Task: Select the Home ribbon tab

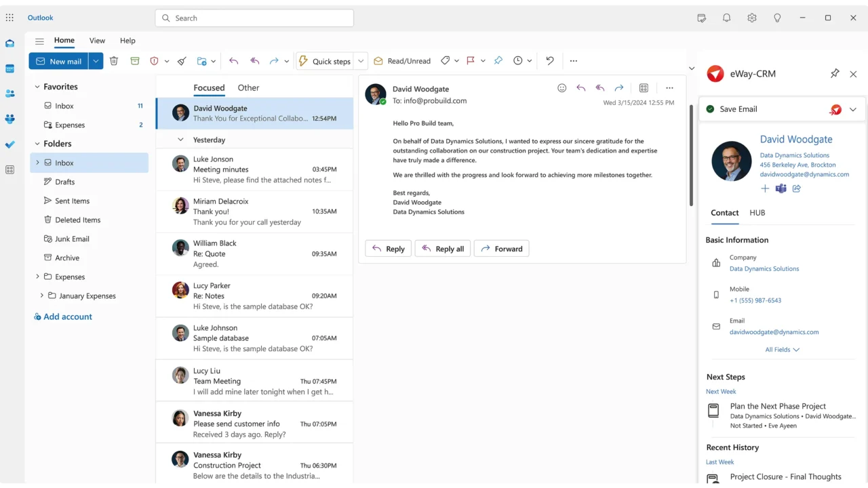Action: point(64,41)
